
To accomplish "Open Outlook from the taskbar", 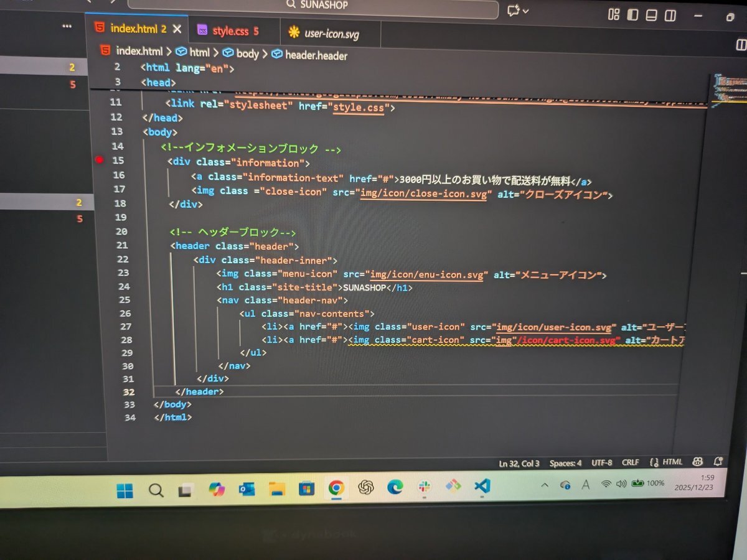I will coord(247,489).
